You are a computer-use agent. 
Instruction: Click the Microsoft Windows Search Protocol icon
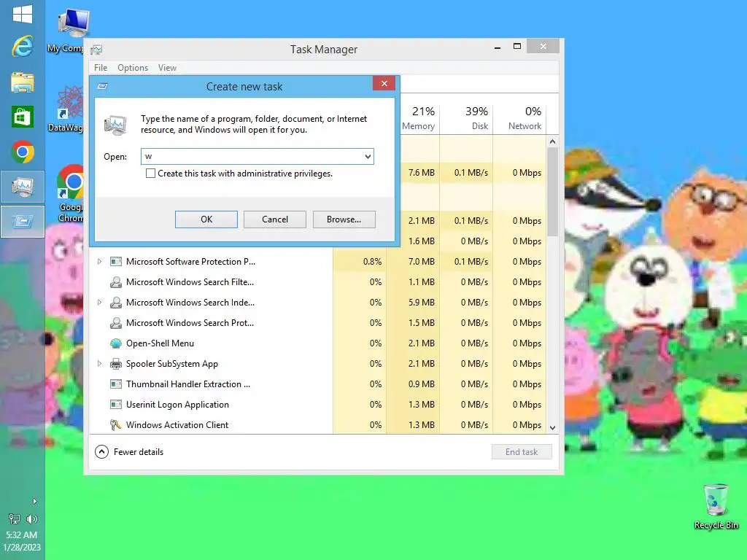(116, 323)
